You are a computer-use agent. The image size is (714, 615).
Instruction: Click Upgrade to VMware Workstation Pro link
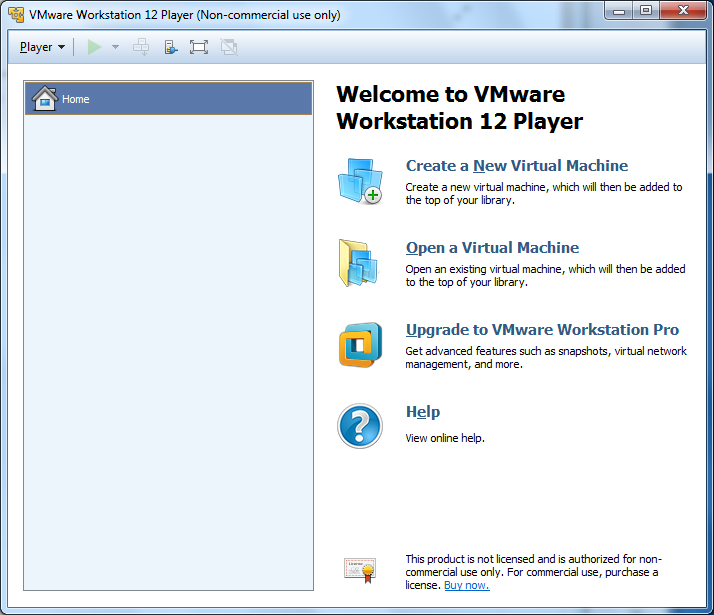coord(542,330)
